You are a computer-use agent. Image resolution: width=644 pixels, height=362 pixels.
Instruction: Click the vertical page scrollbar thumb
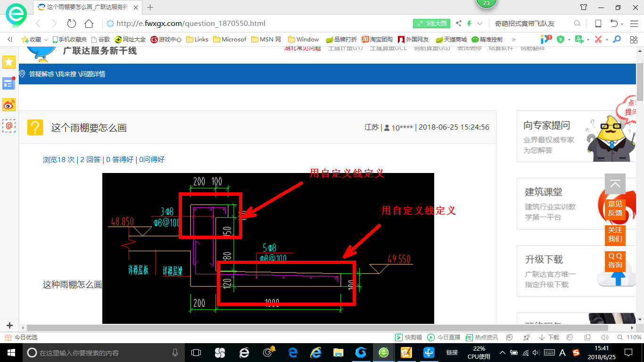pyautogui.click(x=640, y=82)
